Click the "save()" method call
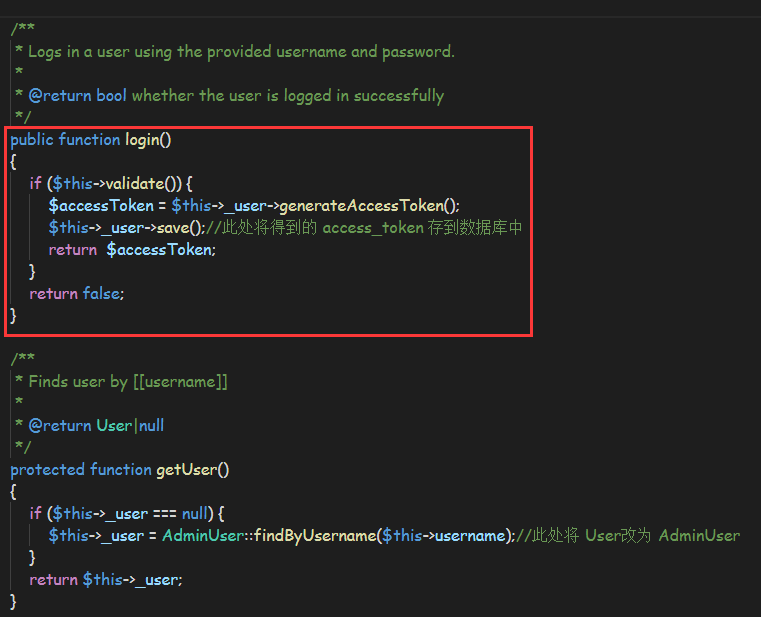This screenshot has height=617, width=761. pos(179,228)
